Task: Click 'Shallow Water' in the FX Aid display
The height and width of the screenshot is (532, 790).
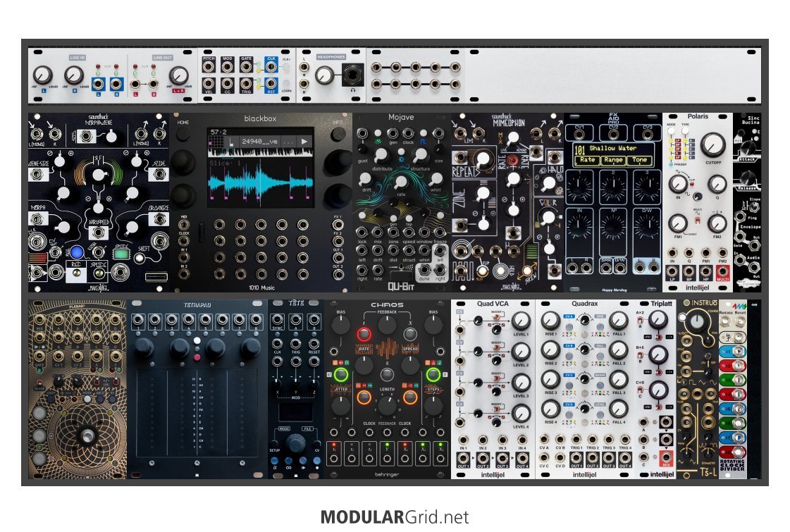Action: 612,148
